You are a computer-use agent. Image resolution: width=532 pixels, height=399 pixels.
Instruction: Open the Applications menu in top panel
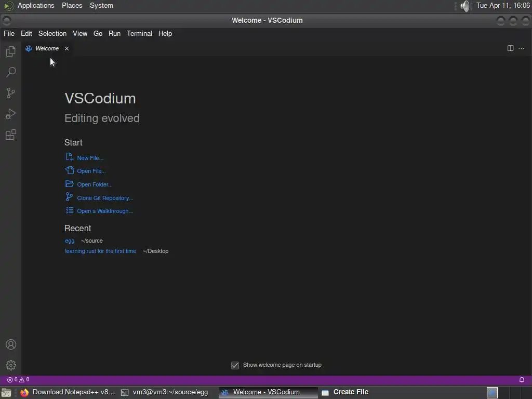[36, 5]
